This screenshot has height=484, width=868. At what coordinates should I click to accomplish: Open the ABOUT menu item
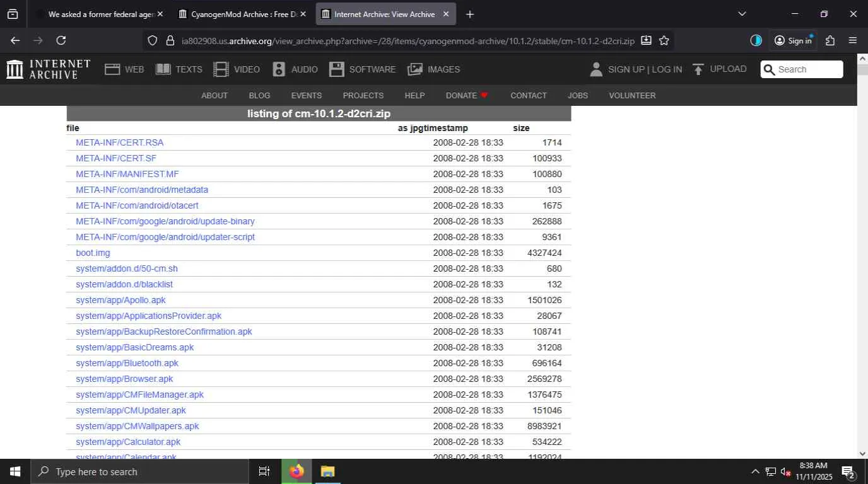click(x=214, y=95)
